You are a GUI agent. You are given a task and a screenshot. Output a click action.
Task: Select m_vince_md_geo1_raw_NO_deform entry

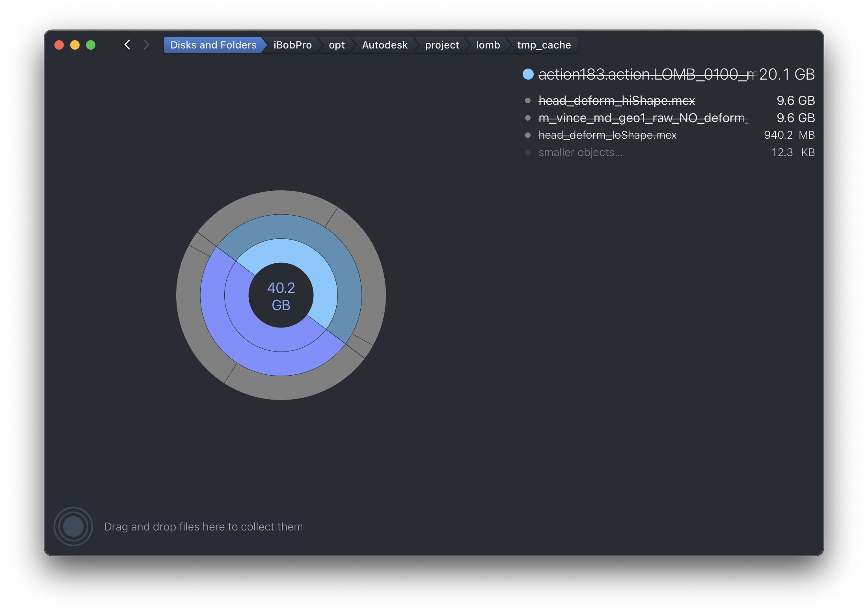point(643,118)
